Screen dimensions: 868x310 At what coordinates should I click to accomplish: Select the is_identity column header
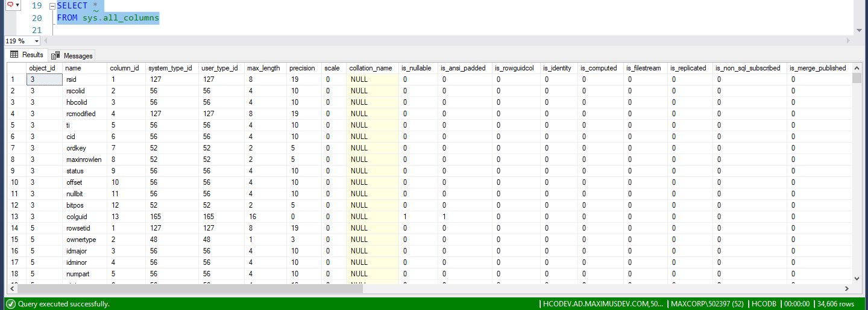(558, 68)
